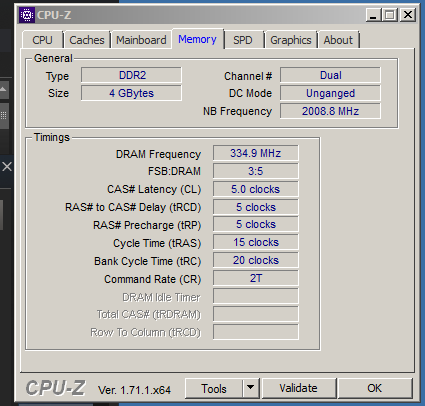Click the Command Rate value 2T
This screenshot has height=406, width=425.
256,278
